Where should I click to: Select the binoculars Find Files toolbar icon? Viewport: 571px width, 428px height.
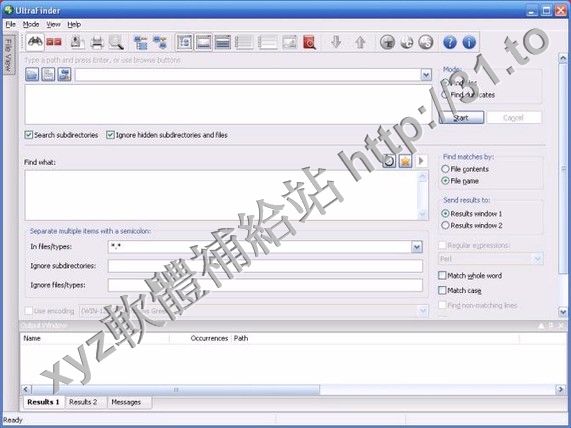(x=35, y=42)
